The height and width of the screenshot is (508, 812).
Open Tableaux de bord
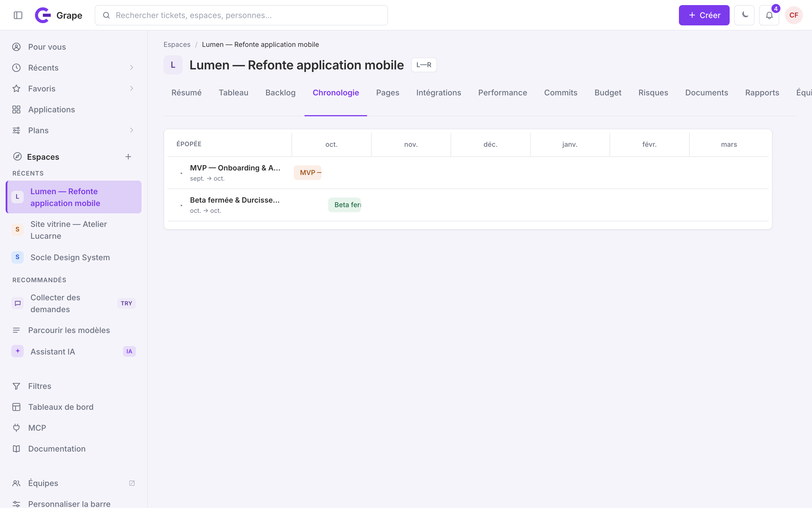pyautogui.click(x=74, y=407)
